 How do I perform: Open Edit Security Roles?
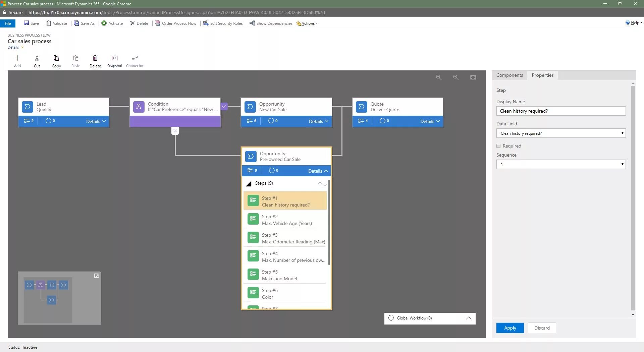(x=223, y=23)
